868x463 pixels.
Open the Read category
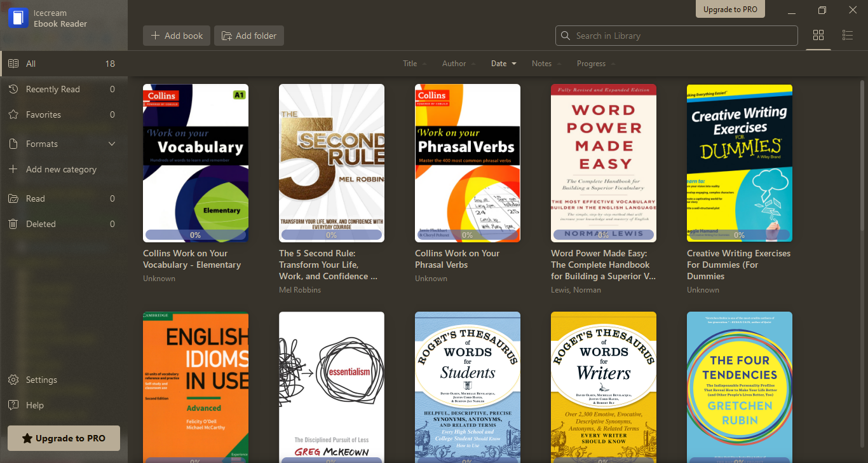[64, 198]
